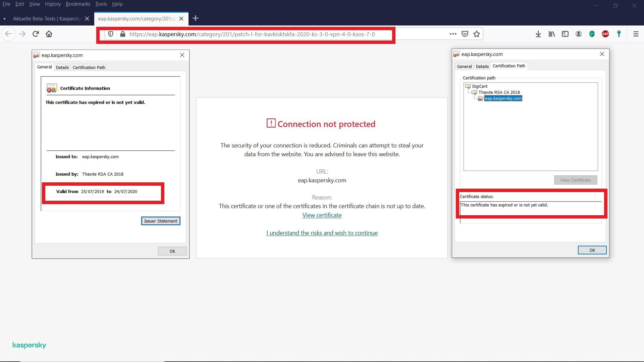Open the page actions three-dots menu

(x=453, y=34)
